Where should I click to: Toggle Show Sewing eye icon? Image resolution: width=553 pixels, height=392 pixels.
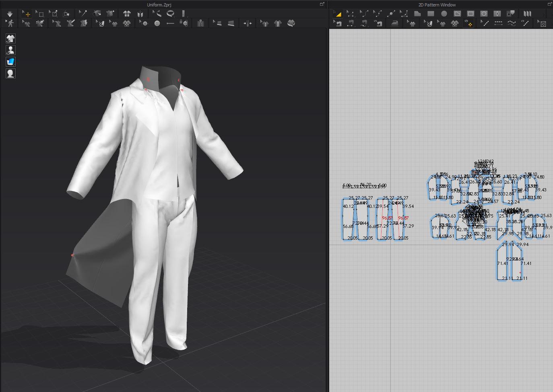pos(378,23)
